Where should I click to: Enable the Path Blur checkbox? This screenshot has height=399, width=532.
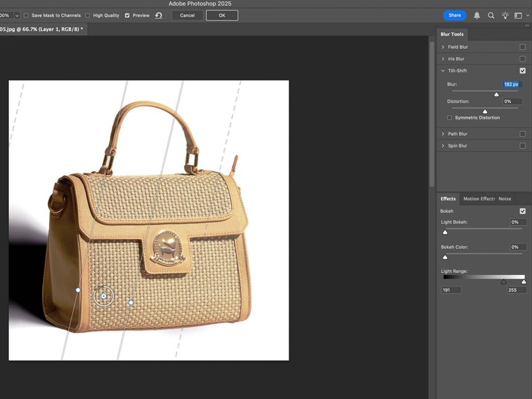523,134
